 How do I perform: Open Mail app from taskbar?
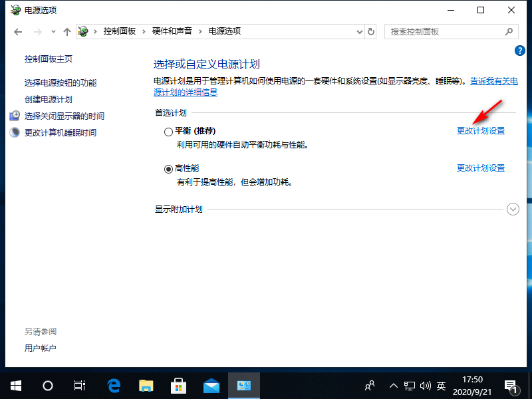click(211, 386)
